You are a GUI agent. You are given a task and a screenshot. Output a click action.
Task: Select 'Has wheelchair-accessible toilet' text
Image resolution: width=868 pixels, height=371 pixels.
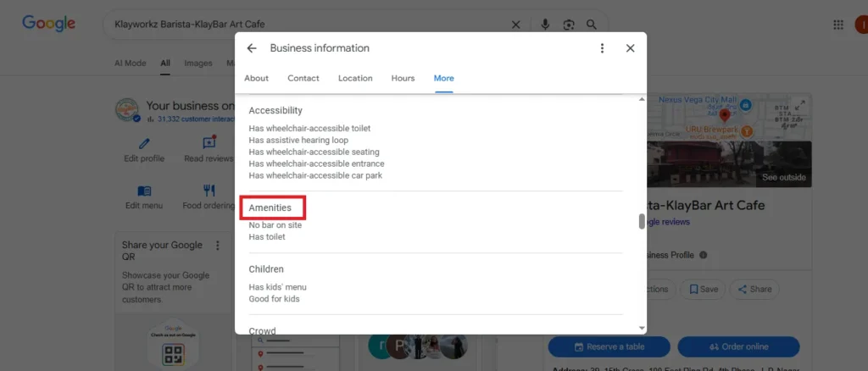point(309,128)
